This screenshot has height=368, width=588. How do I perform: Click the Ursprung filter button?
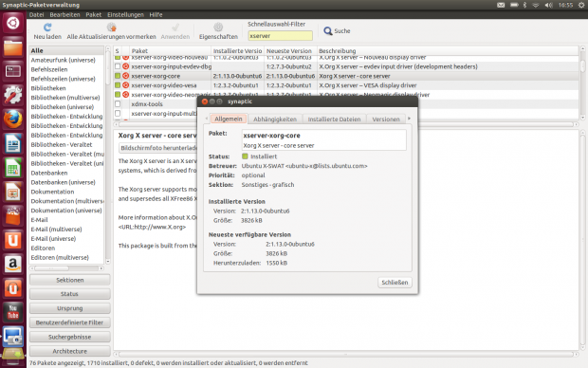(x=70, y=308)
